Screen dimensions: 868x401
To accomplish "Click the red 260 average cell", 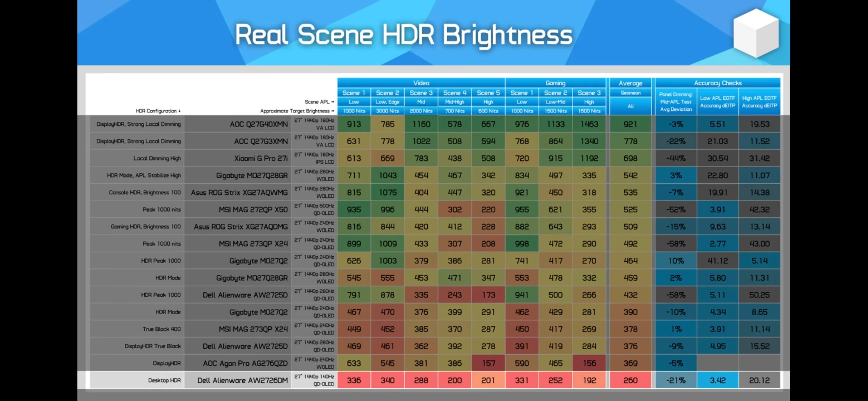I will (x=630, y=380).
